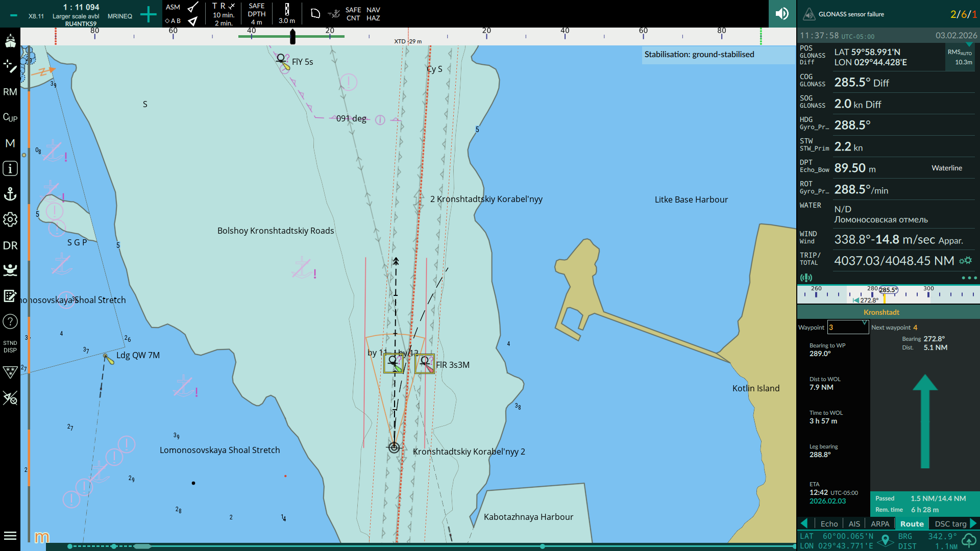Viewport: 980px width, 551px height.
Task: Click the SAFE DPTH 4 m button
Action: click(256, 14)
